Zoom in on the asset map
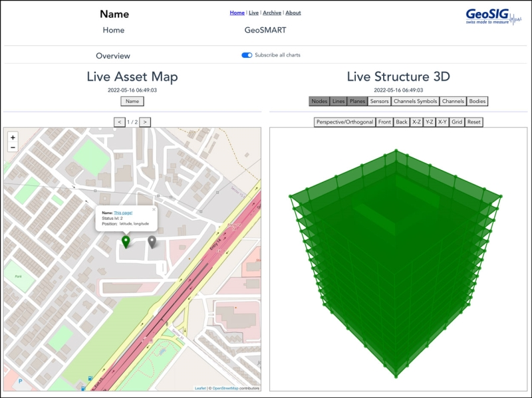 pos(13,138)
